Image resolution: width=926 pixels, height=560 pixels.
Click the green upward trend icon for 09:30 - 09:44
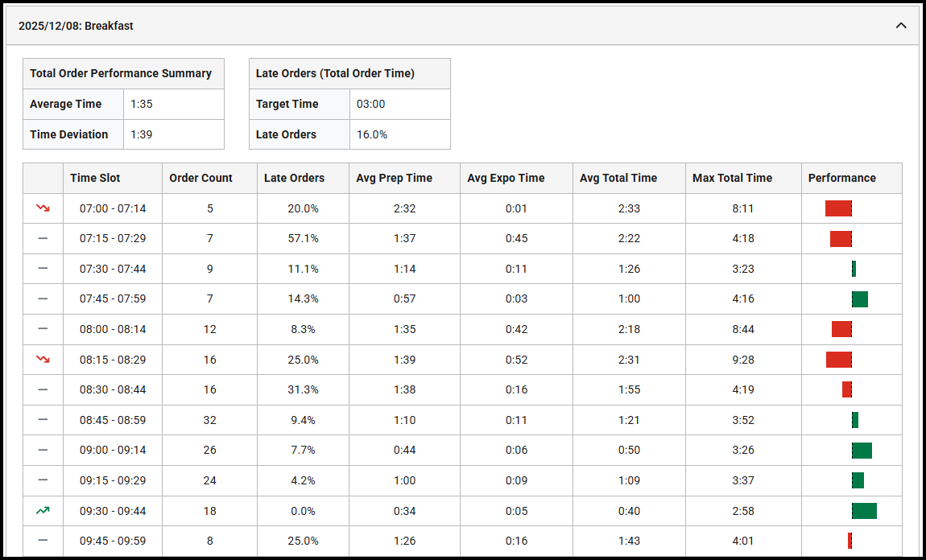[x=43, y=510]
